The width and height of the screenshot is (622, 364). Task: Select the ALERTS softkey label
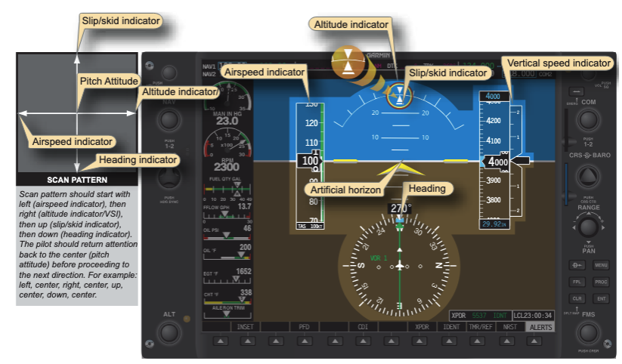click(x=540, y=327)
